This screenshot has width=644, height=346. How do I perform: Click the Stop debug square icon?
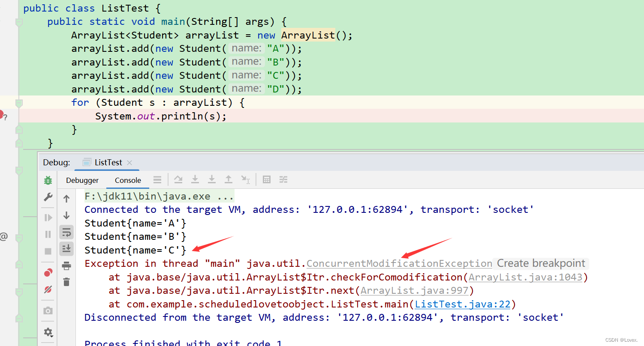coord(48,251)
